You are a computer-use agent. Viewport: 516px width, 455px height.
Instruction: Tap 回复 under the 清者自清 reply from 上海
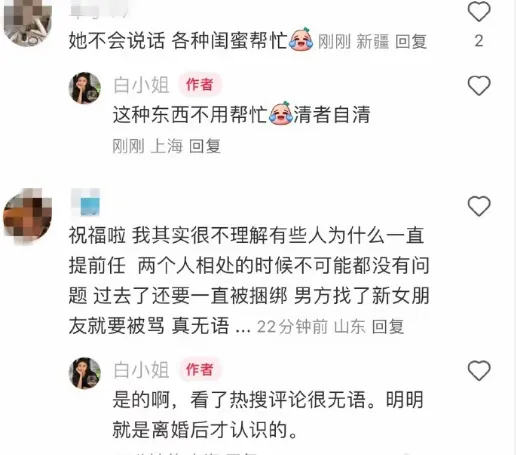point(205,146)
